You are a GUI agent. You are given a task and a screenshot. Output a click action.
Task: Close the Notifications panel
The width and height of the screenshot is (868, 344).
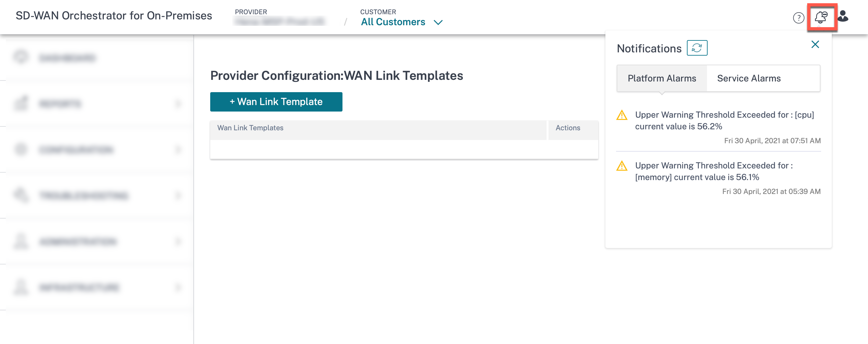coord(815,45)
